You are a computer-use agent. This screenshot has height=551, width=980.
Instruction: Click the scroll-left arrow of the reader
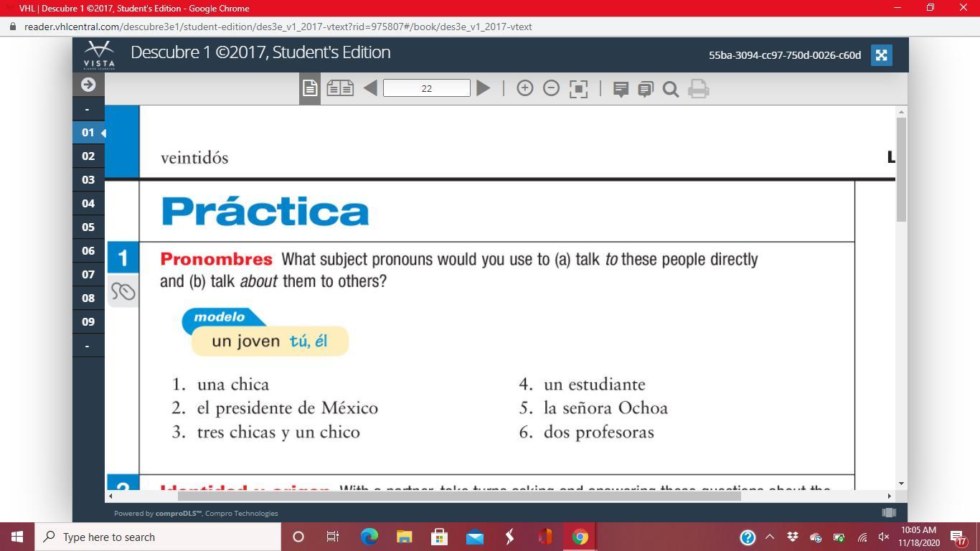tap(110, 496)
